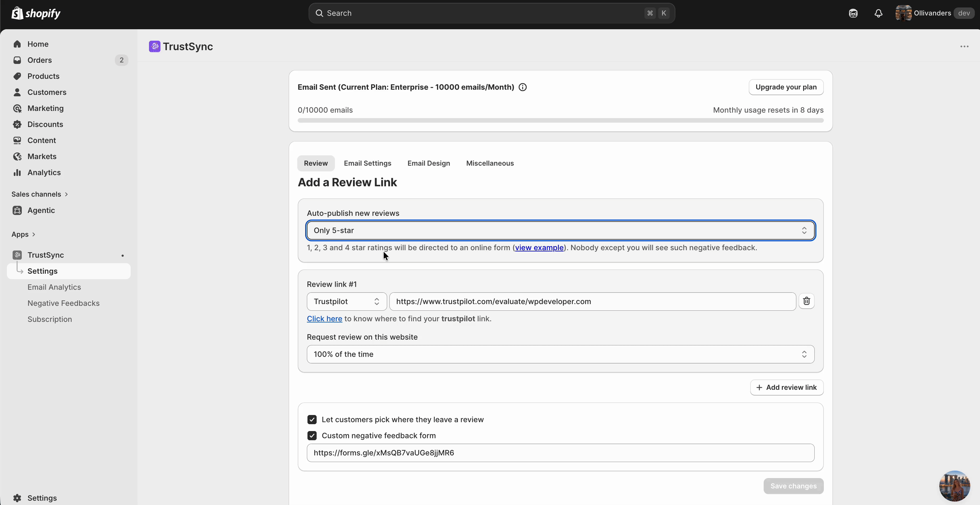Open the Request review frequency dropdown

click(560, 354)
